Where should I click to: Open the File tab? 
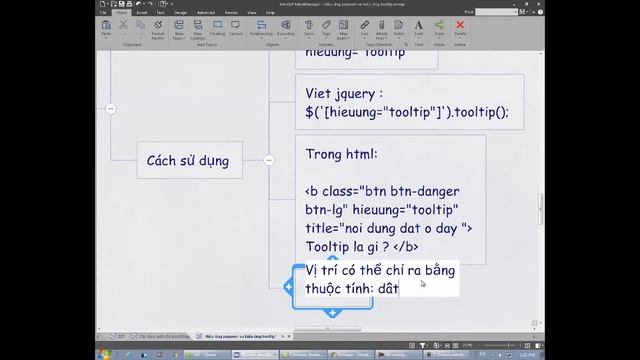[103, 13]
